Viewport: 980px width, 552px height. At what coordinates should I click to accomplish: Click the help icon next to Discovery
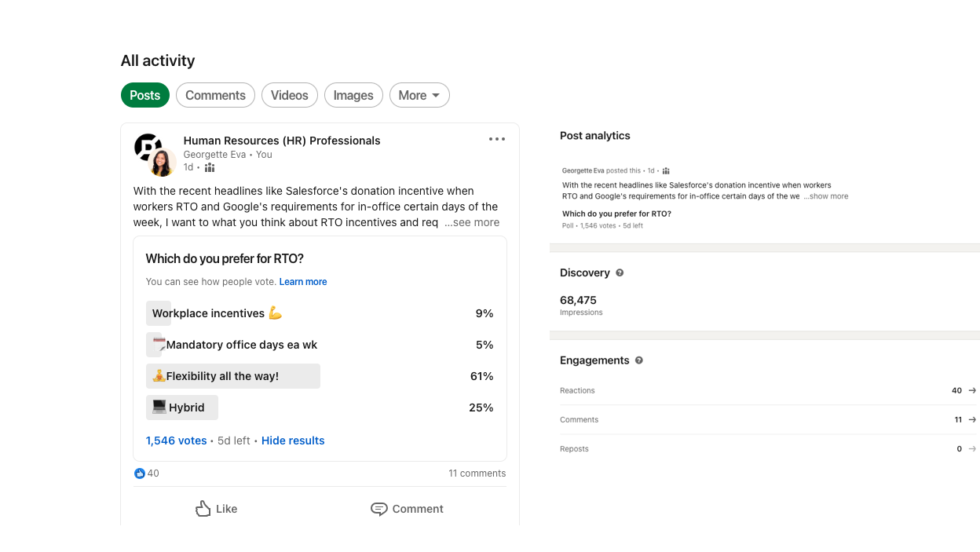point(620,272)
